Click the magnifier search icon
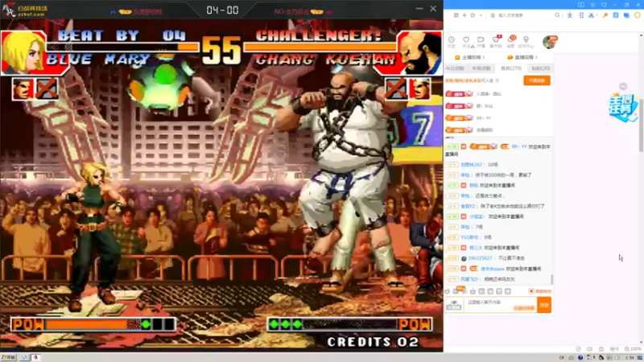 [x=557, y=15]
